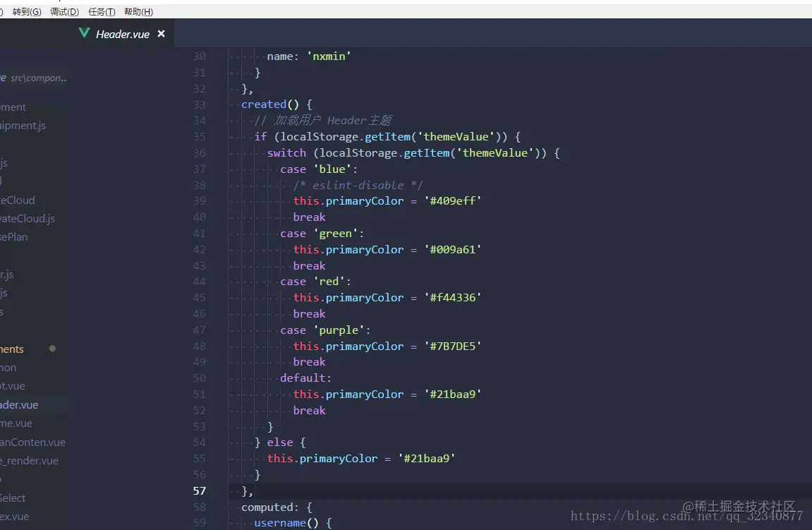Click 'computed: {' on line 58
Viewport: 812px width, 530px height.
[x=277, y=507]
